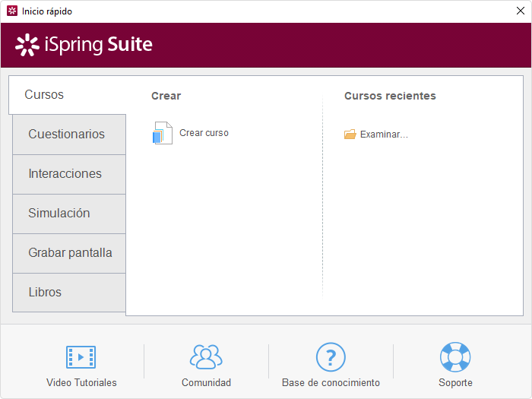
Task: Click the Crear curso text link
Action: (204, 133)
